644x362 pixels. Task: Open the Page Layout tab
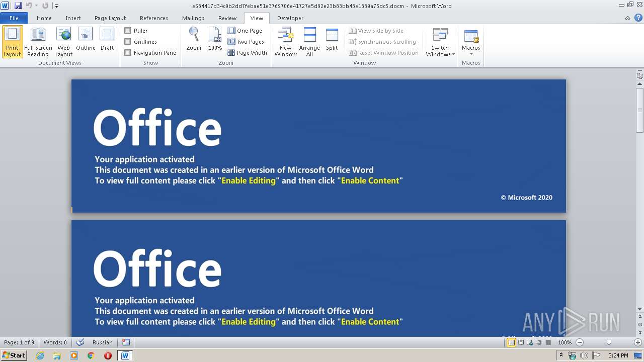110,18
